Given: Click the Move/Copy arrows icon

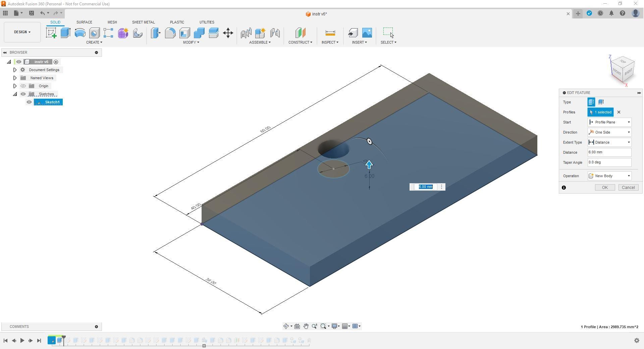Looking at the screenshot, I should tap(228, 33).
